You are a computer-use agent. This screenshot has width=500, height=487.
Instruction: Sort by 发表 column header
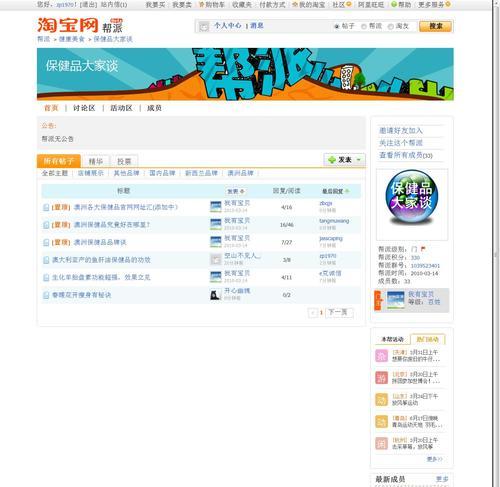coord(236,191)
